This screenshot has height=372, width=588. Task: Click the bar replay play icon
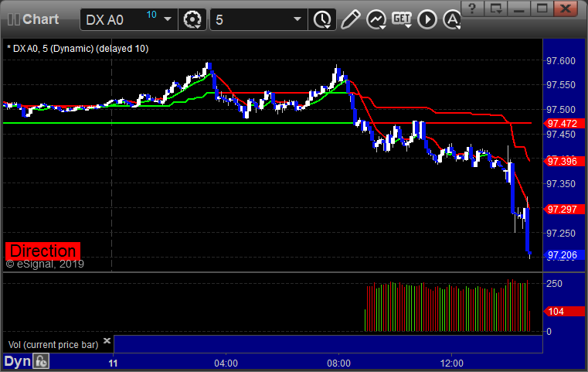[427, 19]
